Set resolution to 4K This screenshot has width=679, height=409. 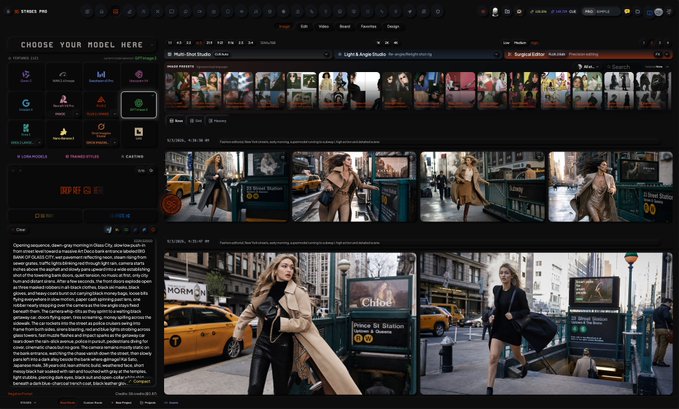click(x=395, y=43)
